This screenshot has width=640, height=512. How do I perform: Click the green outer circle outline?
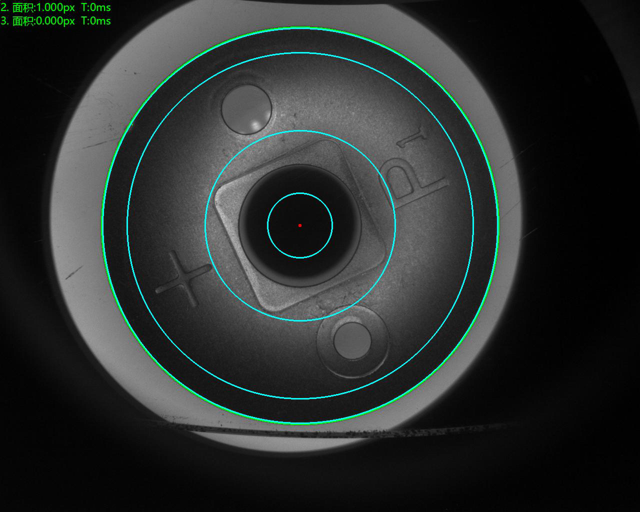pyautogui.click(x=103, y=226)
